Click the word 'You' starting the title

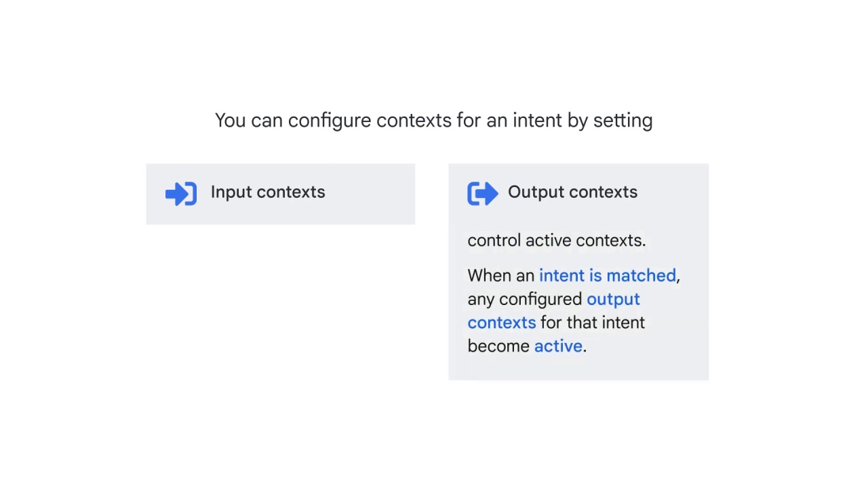pos(231,121)
